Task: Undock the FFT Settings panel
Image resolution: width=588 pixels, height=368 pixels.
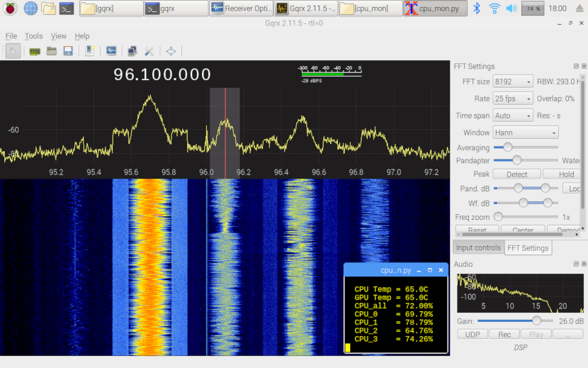Action: (576, 66)
